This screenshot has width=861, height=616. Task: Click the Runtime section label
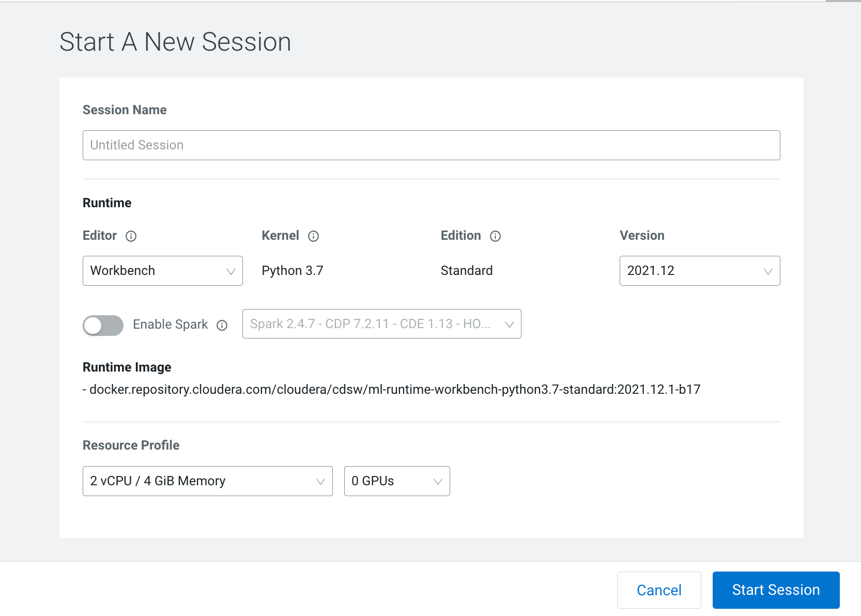106,203
